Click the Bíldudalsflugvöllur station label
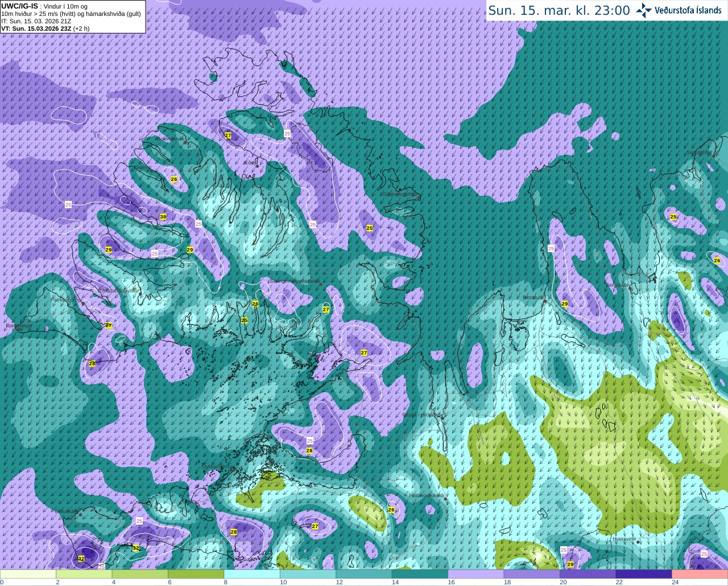The width and height of the screenshot is (728, 586). click(119, 290)
